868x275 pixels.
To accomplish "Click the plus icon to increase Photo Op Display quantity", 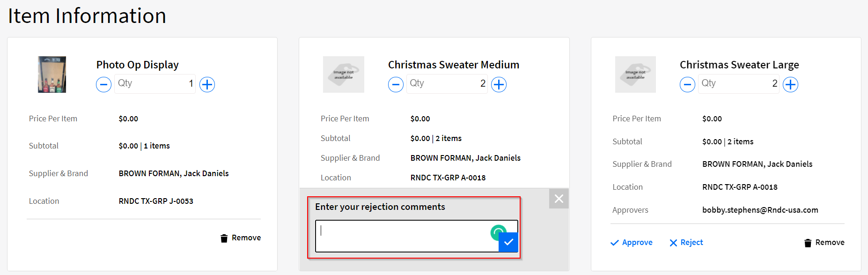I will click(206, 84).
